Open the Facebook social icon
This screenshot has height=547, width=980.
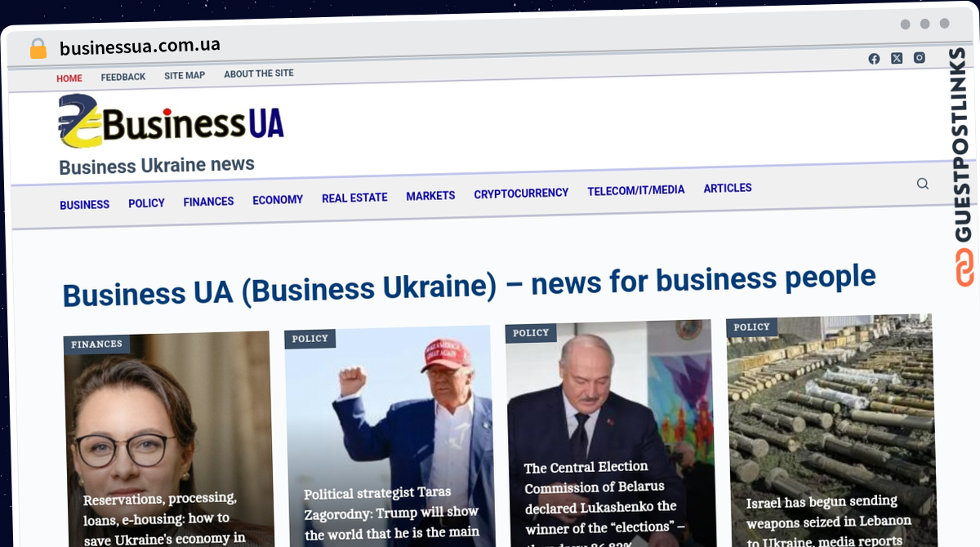coord(874,59)
